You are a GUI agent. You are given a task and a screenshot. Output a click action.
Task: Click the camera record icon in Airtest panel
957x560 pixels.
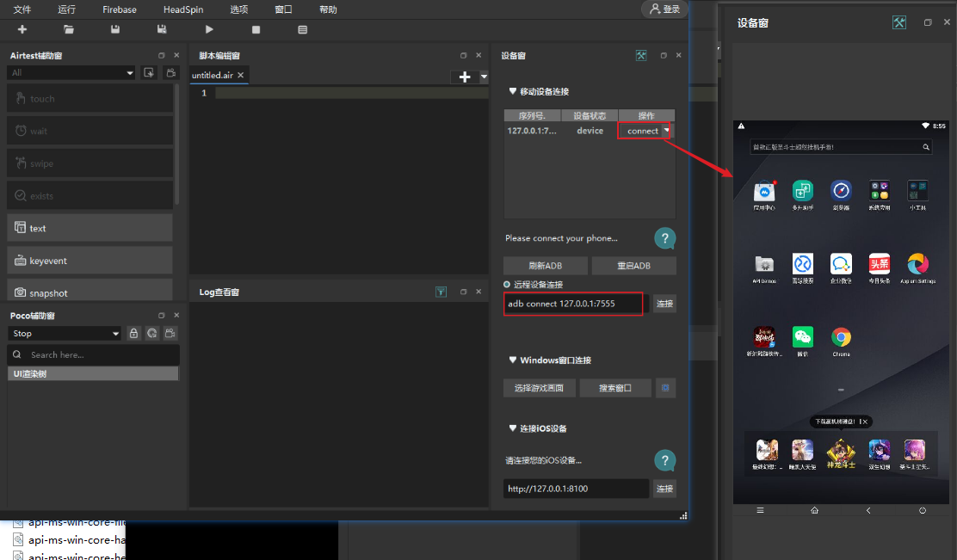click(171, 72)
